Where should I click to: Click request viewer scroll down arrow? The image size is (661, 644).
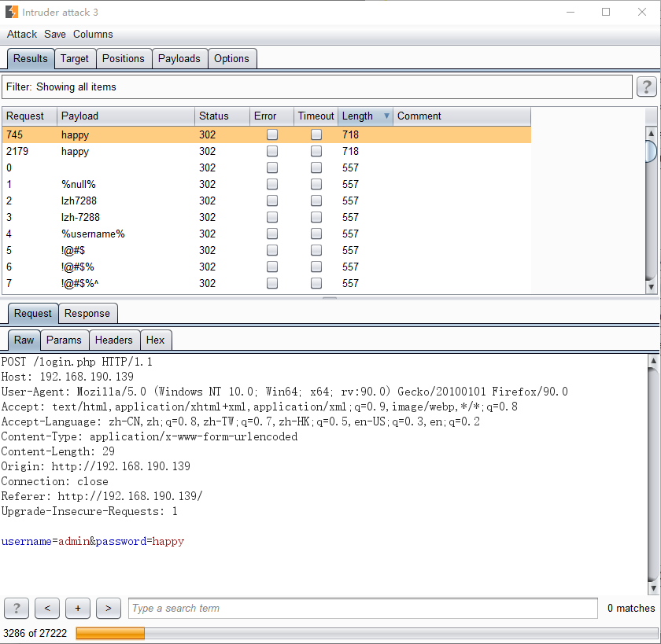[x=653, y=588]
